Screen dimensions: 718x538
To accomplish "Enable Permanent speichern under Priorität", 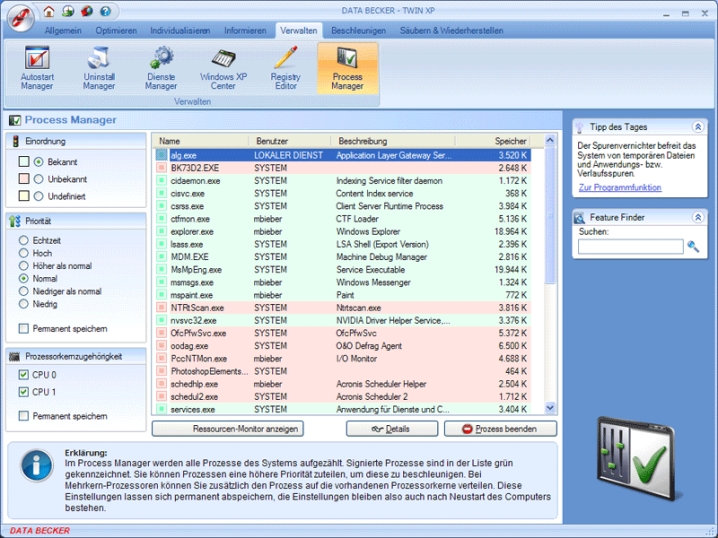I will (x=24, y=328).
